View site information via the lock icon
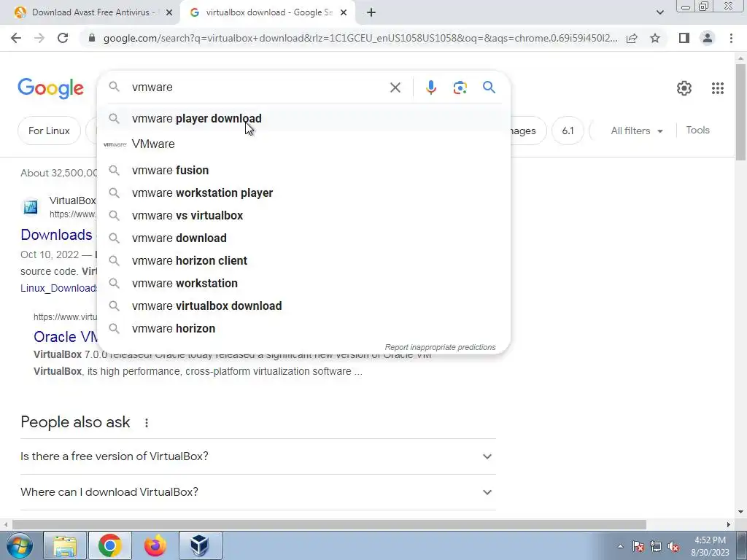 pyautogui.click(x=92, y=38)
